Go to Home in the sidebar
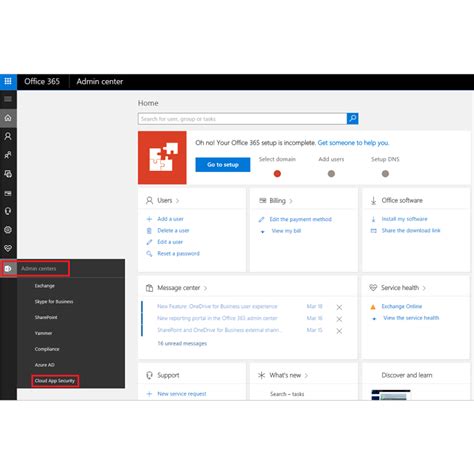The image size is (474, 474). tap(8, 118)
